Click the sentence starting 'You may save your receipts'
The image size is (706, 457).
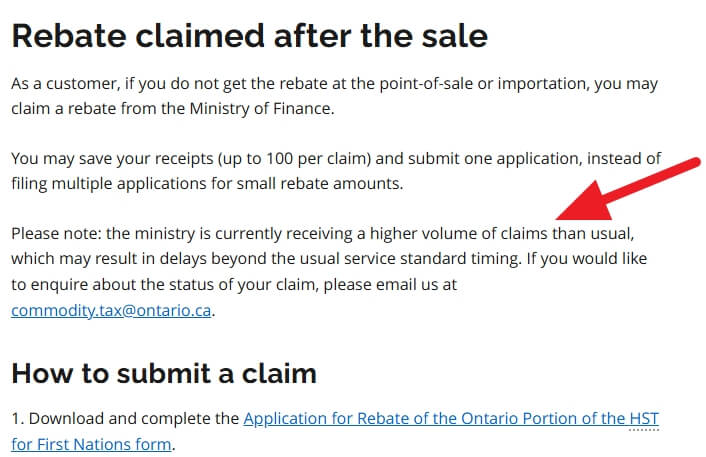click(336, 171)
